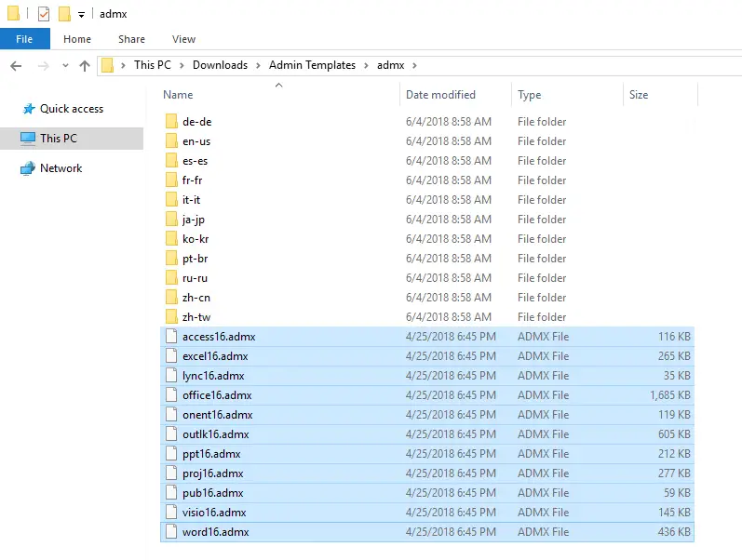Expand the chevron before This PC in address bar
This screenshot has width=742, height=560.
pos(123,65)
